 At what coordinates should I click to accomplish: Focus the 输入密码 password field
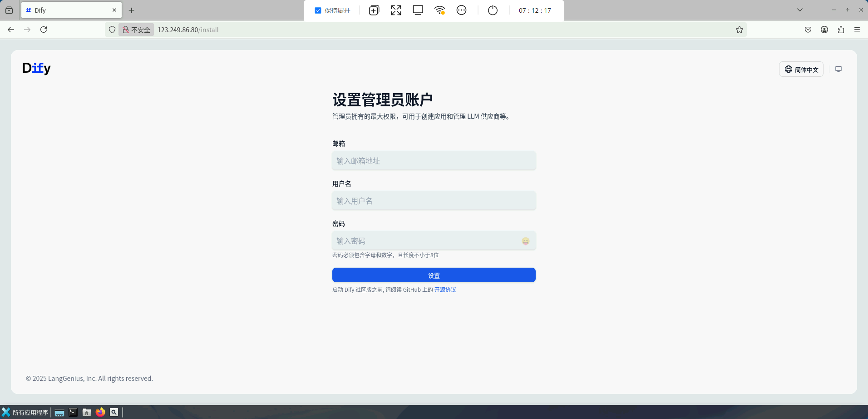point(434,241)
